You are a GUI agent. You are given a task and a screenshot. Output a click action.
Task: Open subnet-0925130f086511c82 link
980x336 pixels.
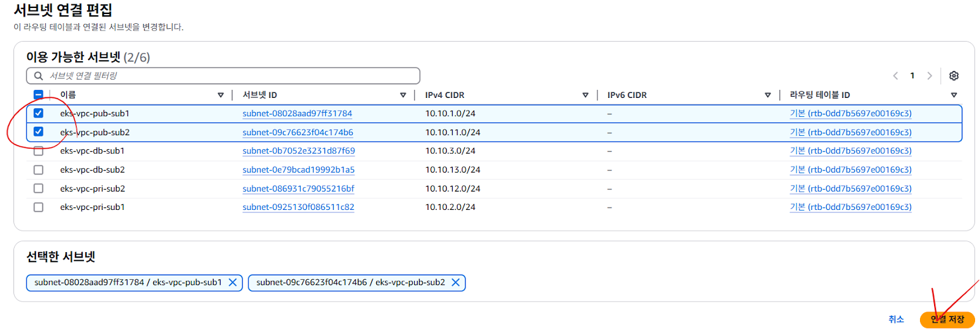coord(298,207)
